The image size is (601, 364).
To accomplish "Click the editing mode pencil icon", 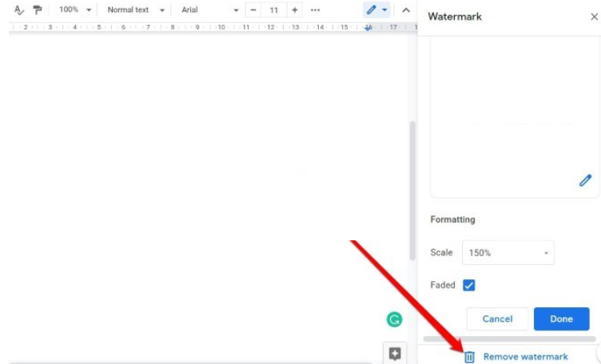I will tap(371, 10).
